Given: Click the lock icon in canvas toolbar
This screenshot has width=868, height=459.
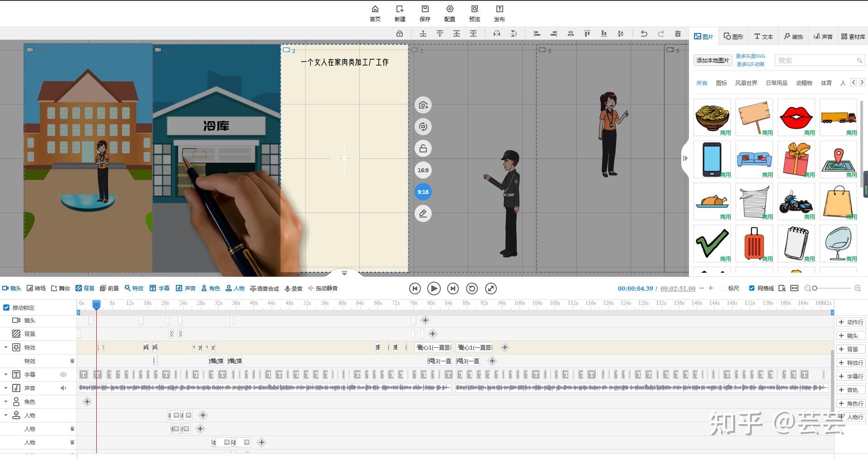Looking at the screenshot, I should [399, 33].
